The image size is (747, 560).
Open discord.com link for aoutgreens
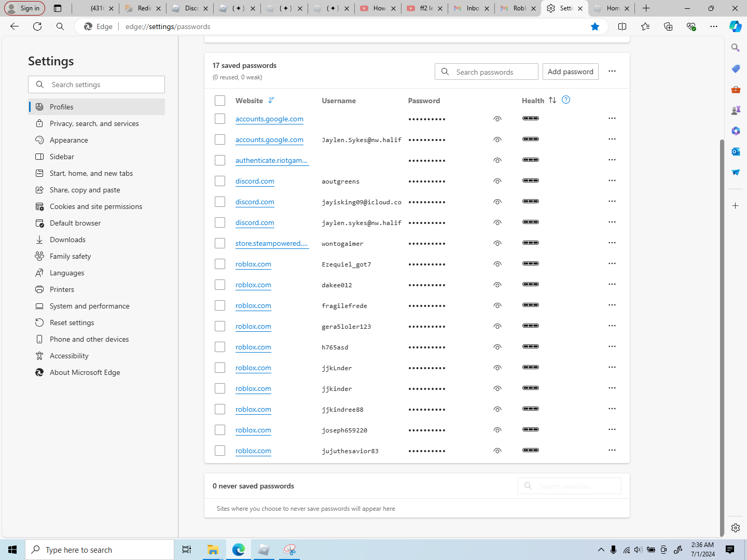pos(255,181)
